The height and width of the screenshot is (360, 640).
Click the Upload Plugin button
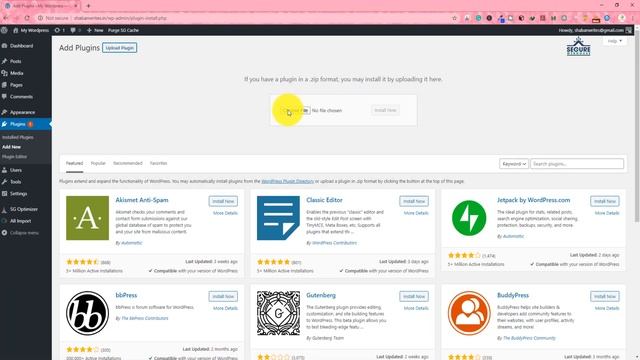coord(120,48)
